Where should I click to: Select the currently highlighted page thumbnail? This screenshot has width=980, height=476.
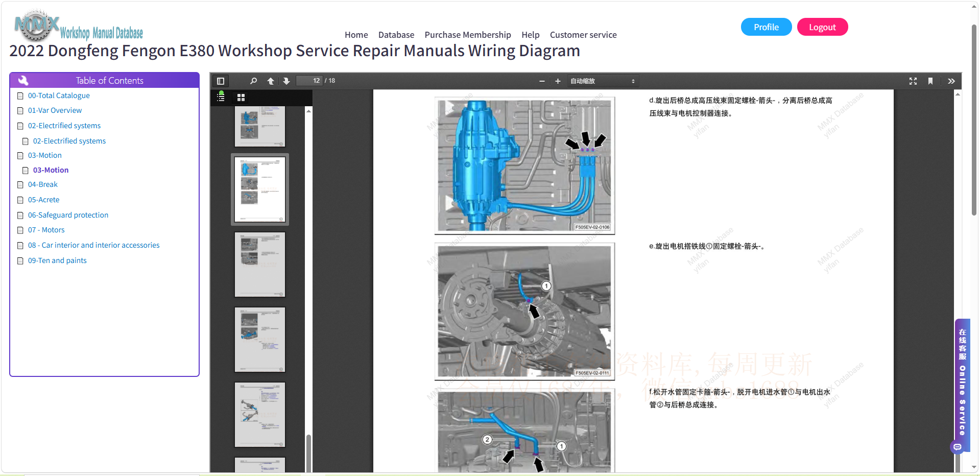click(260, 189)
